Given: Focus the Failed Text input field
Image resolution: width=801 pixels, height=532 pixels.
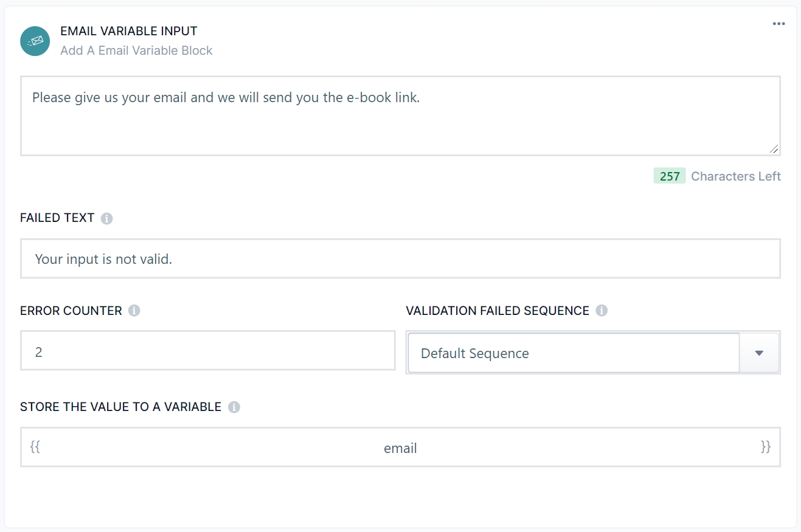Looking at the screenshot, I should pos(400,259).
